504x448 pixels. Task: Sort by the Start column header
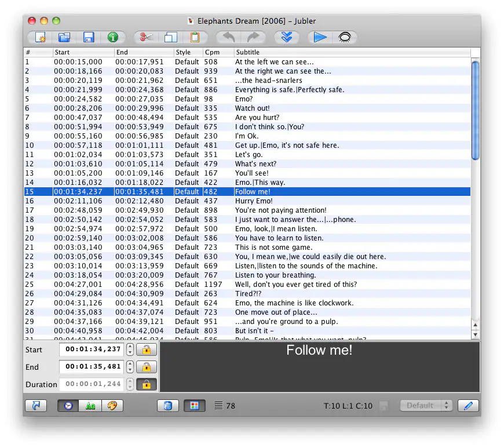point(83,52)
